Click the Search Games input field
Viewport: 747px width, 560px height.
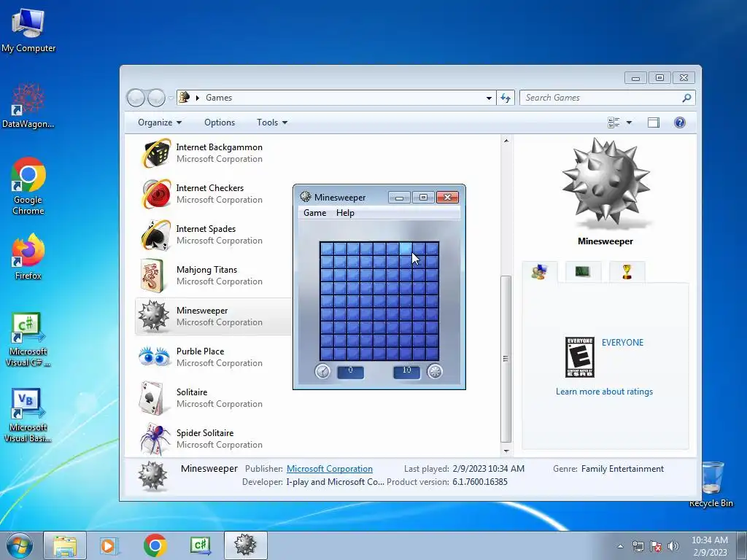(608, 98)
